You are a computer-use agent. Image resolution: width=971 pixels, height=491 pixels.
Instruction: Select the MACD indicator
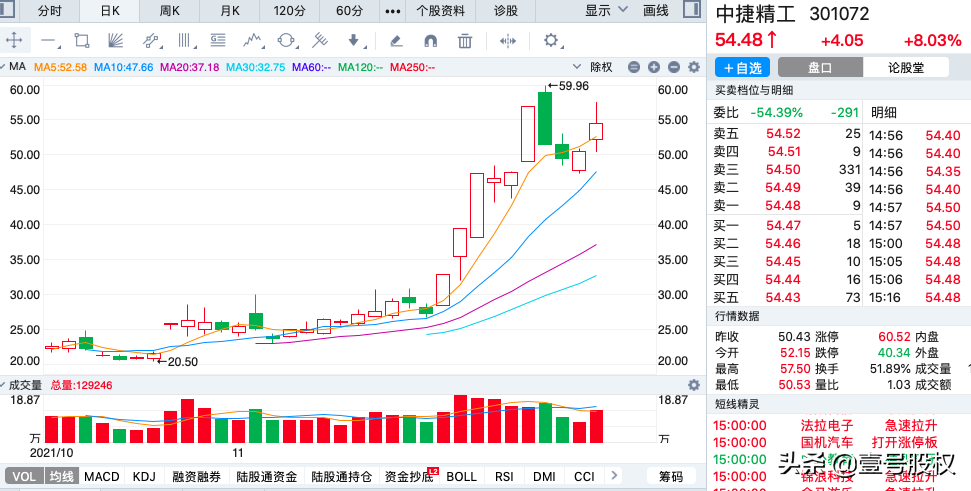[x=102, y=476]
